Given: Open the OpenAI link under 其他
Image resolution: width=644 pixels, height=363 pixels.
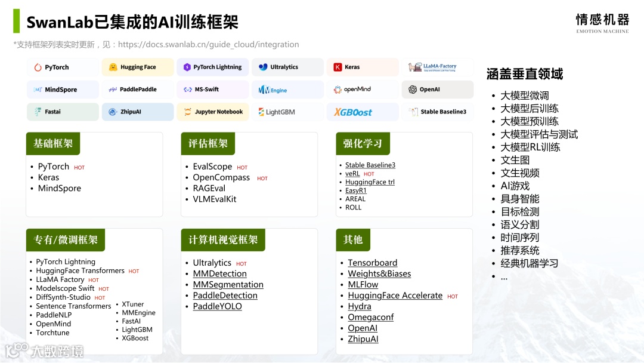Looking at the screenshot, I should pos(363,328).
